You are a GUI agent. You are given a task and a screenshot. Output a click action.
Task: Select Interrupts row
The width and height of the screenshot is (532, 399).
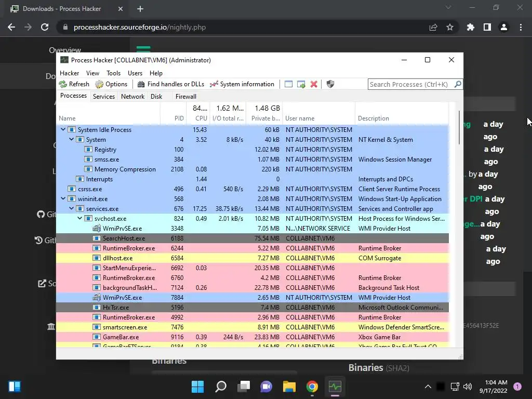[x=252, y=179]
